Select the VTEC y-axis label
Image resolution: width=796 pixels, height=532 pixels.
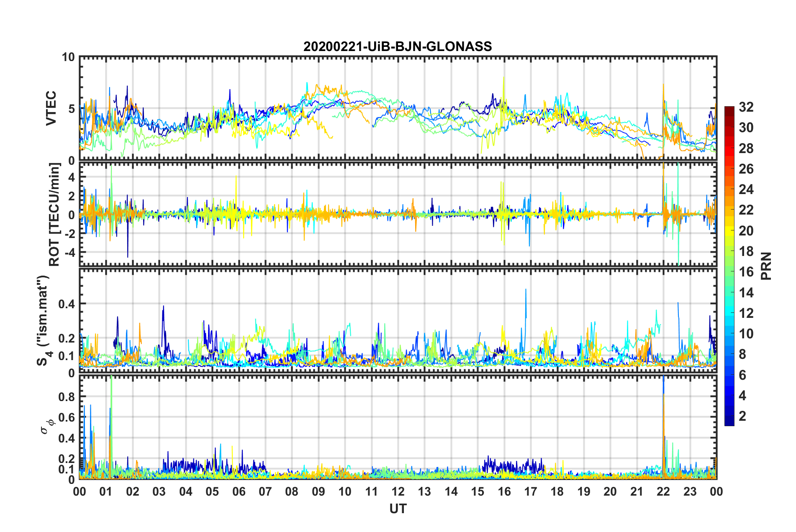[51, 109]
